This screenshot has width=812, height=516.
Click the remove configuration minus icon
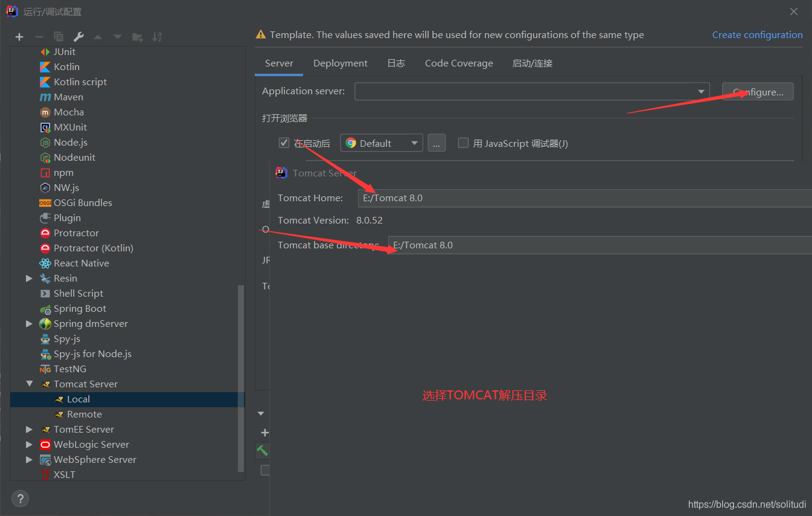[x=39, y=37]
